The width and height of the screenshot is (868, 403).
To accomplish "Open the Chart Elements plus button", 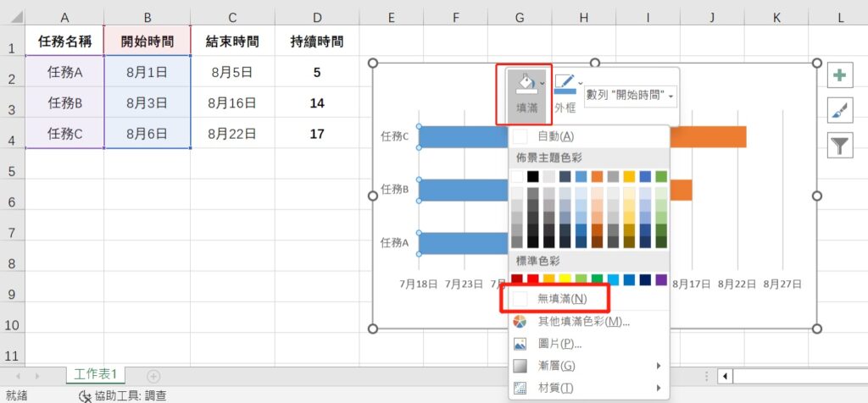I will [840, 75].
